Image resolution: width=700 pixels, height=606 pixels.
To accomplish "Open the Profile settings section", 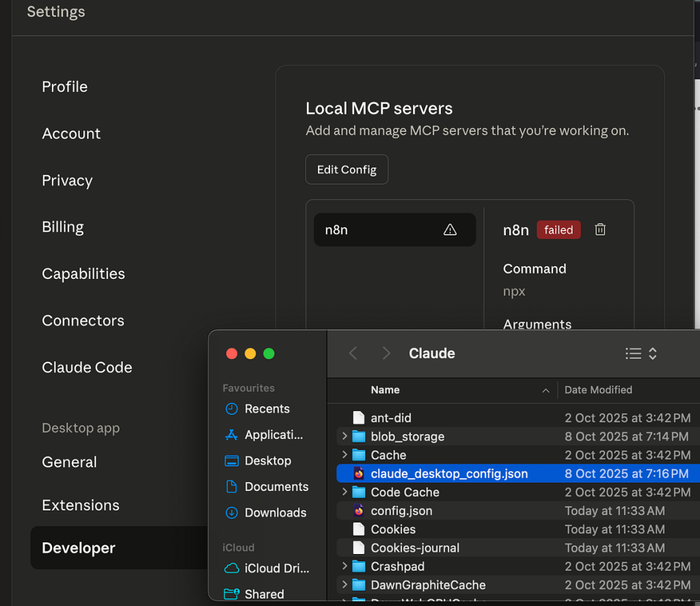I will click(x=65, y=87).
